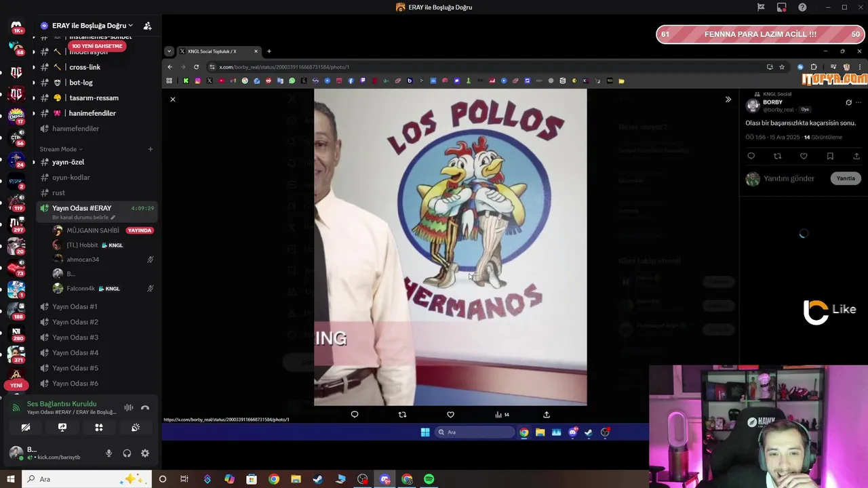868x488 pixels.
Task: Expand threads of tasarım-ressam channel
Action: pos(34,98)
